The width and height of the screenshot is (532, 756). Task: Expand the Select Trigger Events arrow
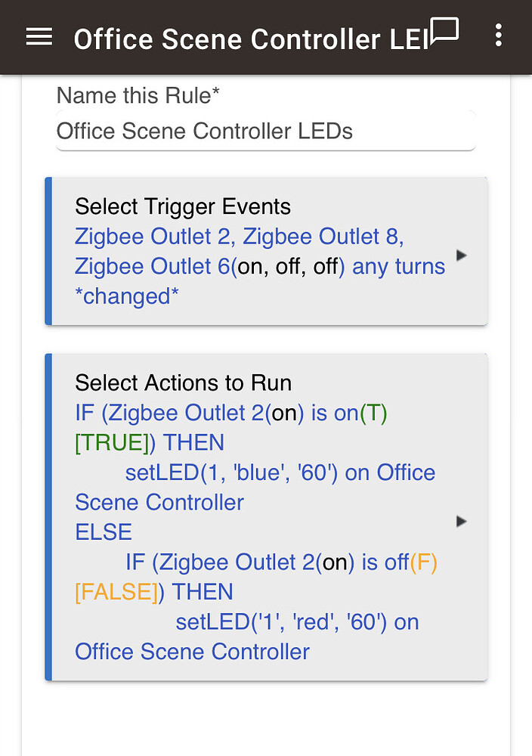(x=462, y=256)
